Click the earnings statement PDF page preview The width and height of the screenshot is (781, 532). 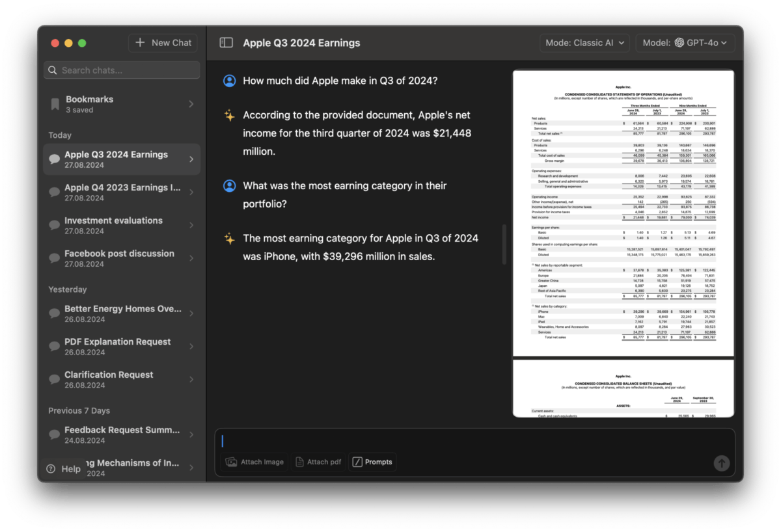pos(623,213)
